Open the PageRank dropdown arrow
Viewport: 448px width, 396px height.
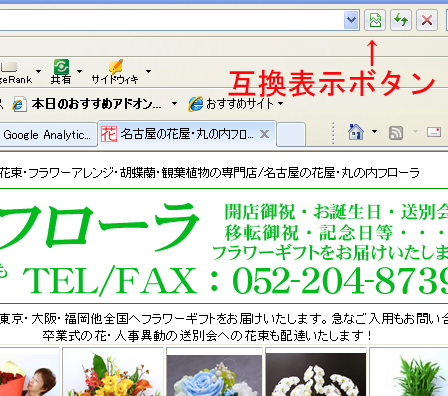tap(38, 71)
